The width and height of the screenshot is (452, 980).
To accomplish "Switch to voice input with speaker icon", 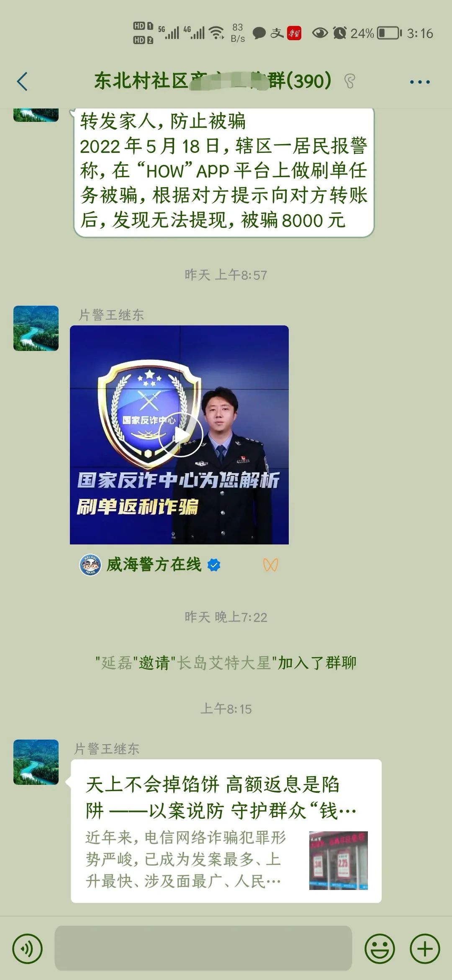I will click(28, 949).
